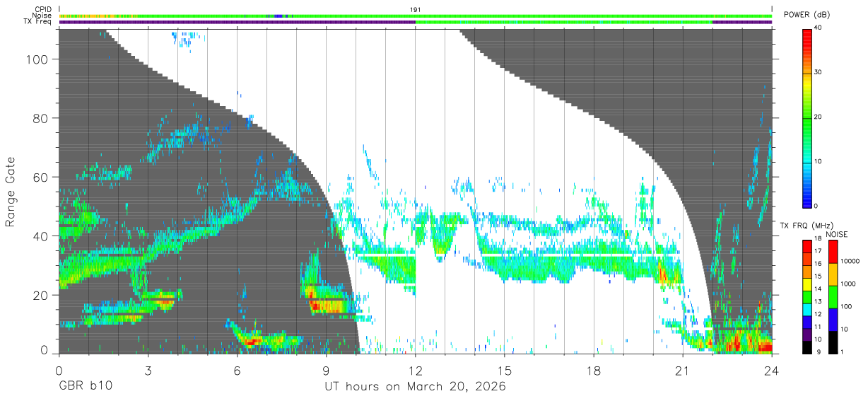Click the power gradient colorbar
The height and width of the screenshot is (401, 868).
point(807,117)
